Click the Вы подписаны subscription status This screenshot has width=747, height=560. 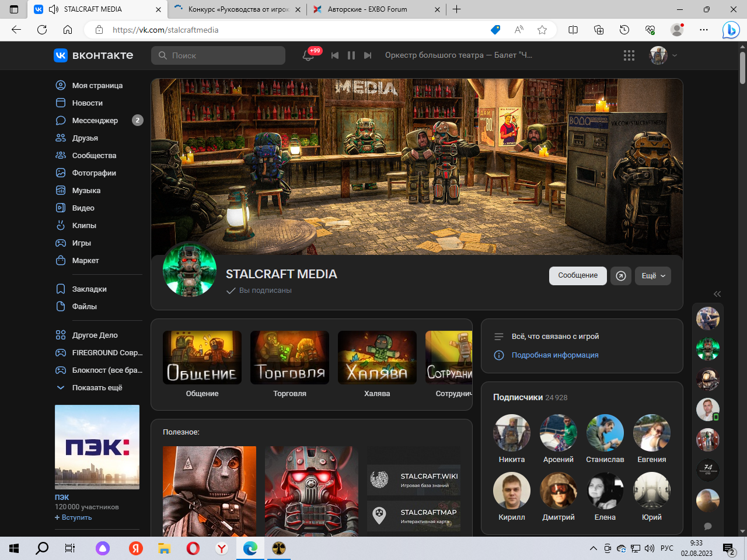coord(259,290)
